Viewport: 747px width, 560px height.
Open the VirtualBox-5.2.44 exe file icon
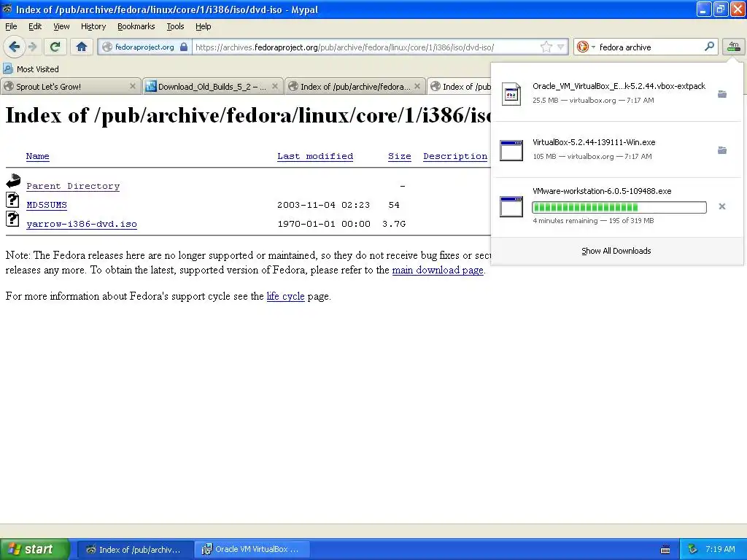pos(511,150)
